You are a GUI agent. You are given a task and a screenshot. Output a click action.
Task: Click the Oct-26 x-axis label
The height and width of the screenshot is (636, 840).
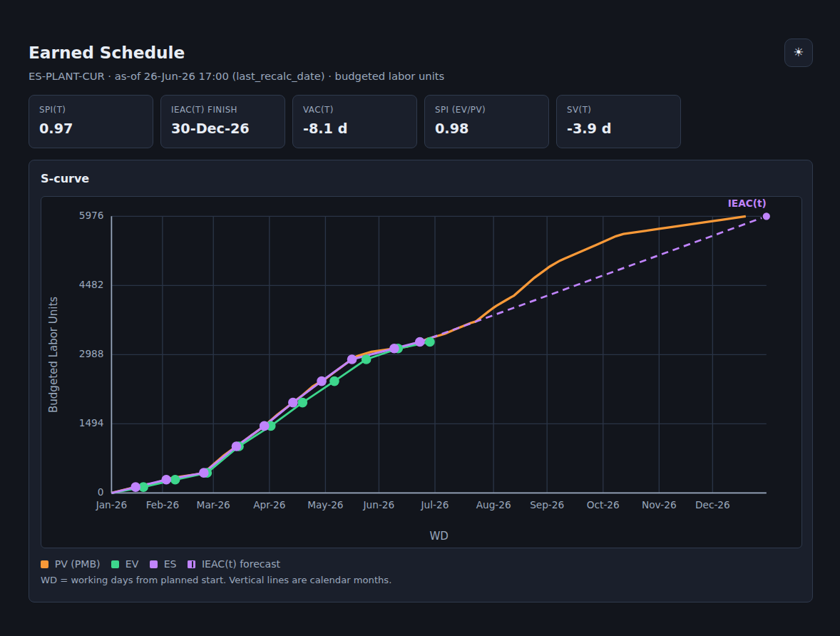click(603, 505)
